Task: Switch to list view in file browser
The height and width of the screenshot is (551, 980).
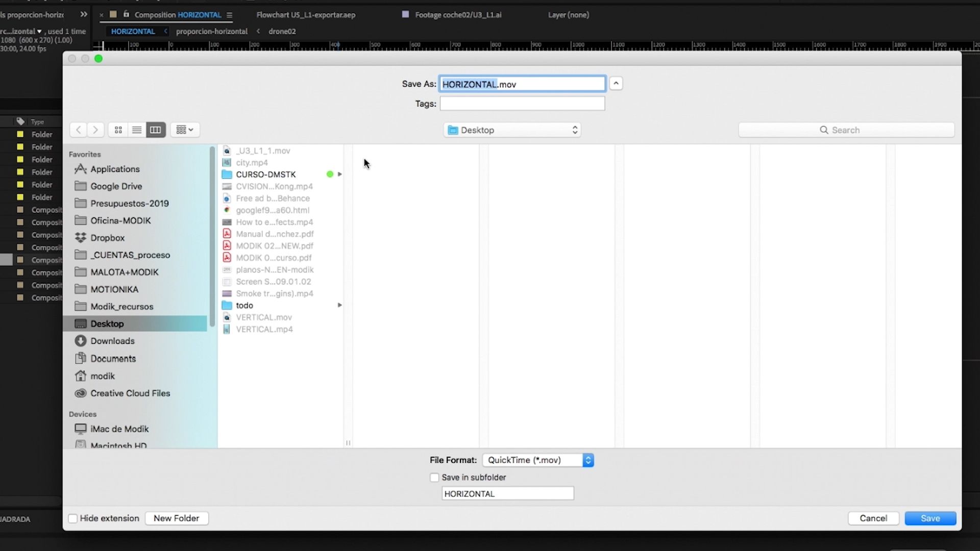Action: [137, 130]
